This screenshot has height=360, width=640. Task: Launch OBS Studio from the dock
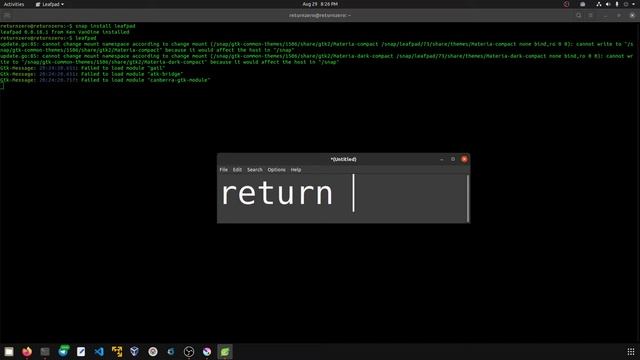click(189, 351)
